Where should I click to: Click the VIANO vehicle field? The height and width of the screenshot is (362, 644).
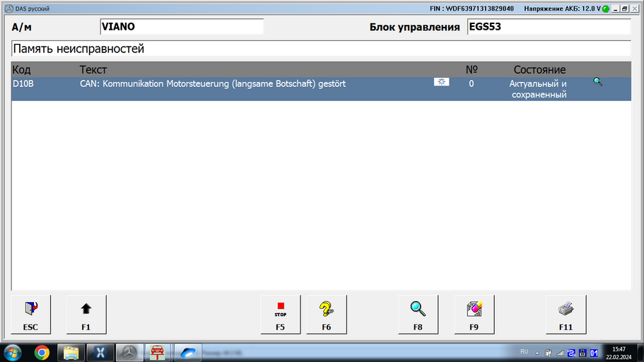coord(182,27)
